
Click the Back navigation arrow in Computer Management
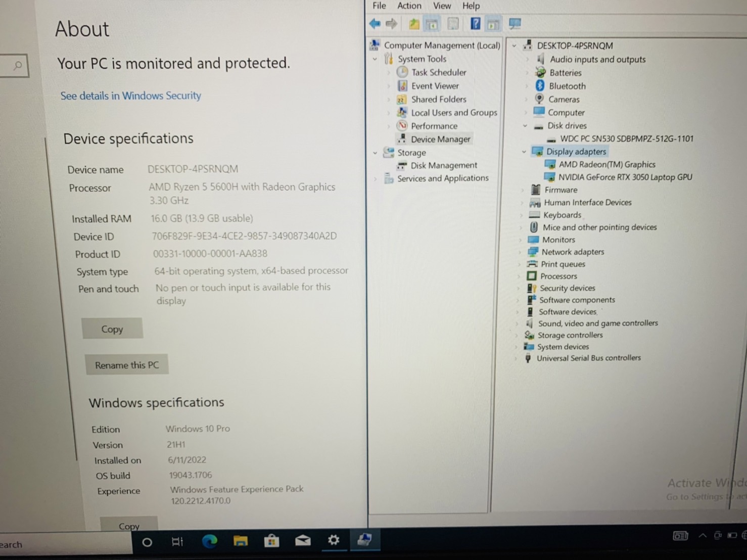click(x=374, y=23)
